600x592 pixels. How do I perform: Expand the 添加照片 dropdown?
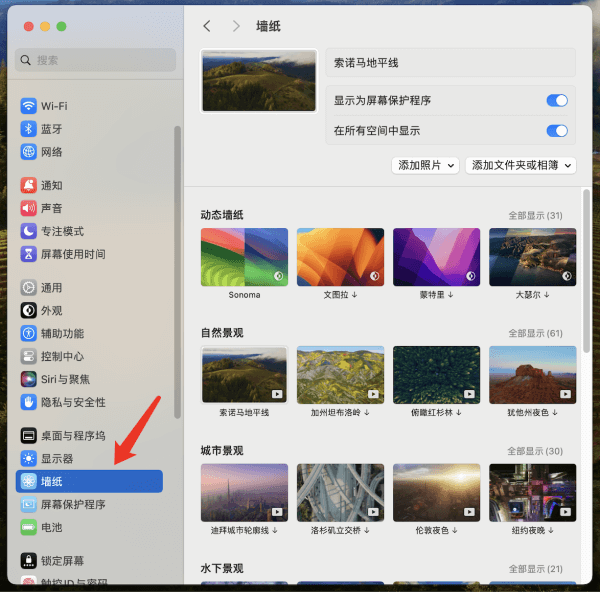click(425, 165)
